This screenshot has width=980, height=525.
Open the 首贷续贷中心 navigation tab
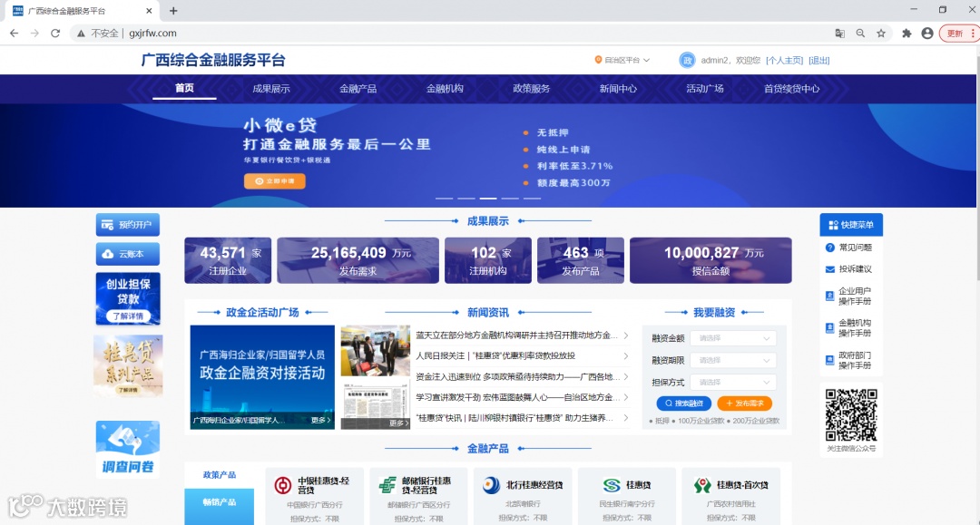(x=792, y=89)
